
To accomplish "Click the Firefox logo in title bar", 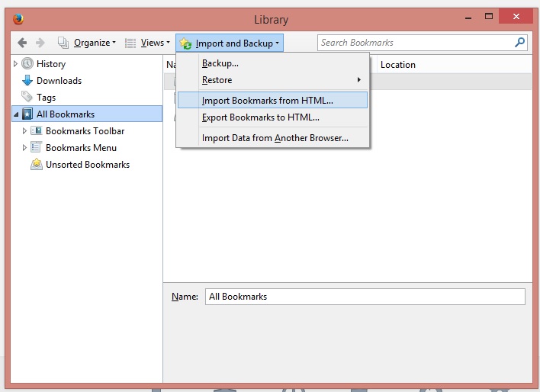I will (18, 18).
